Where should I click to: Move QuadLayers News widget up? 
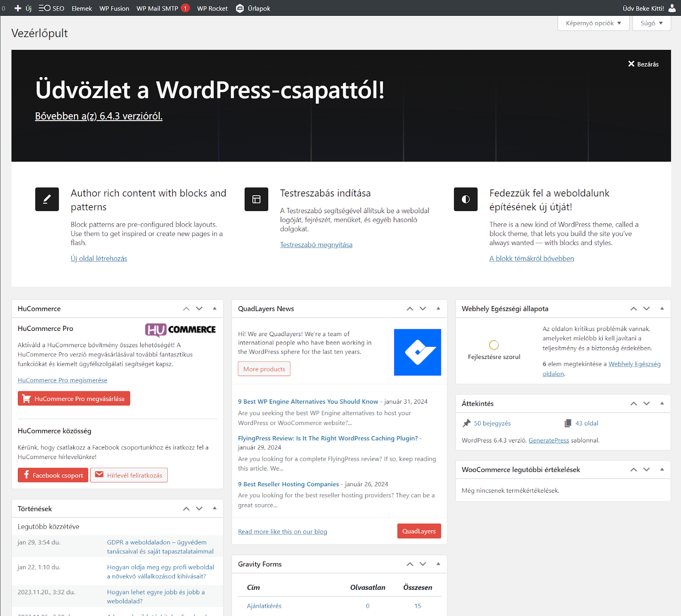(410, 308)
